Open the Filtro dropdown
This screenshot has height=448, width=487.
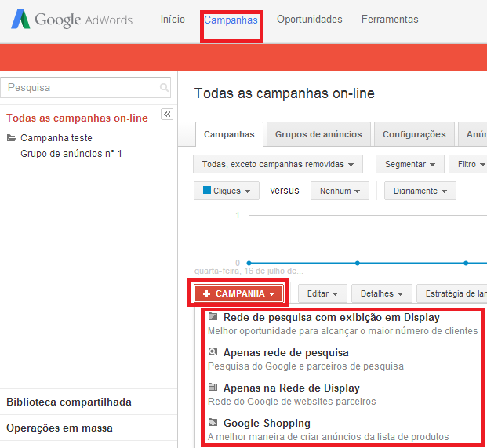point(468,164)
